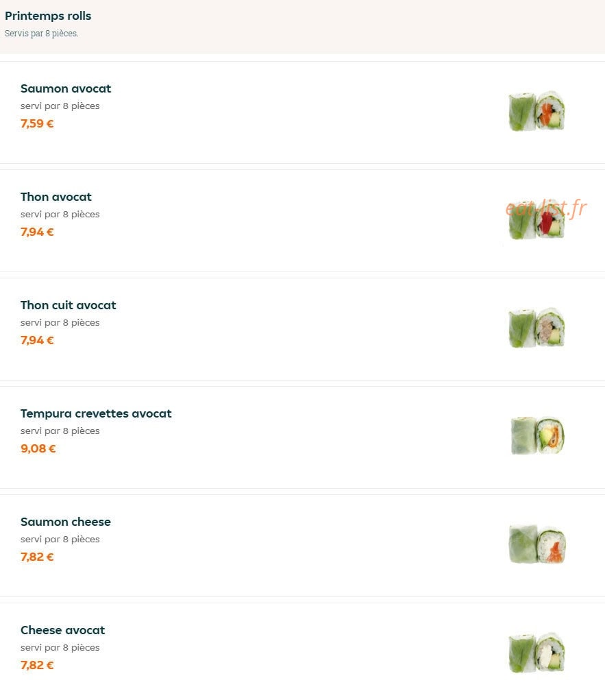605x700 pixels.
Task: Click the Printemps rolls section heading
Action: pos(48,16)
